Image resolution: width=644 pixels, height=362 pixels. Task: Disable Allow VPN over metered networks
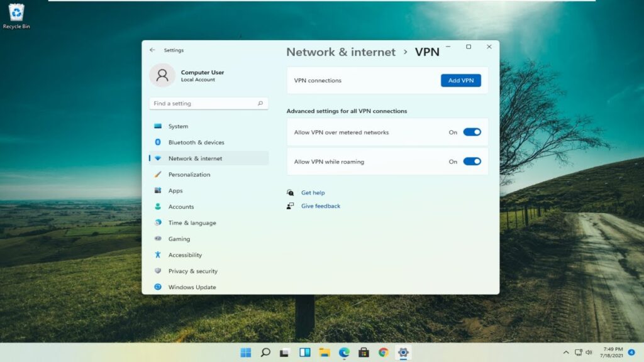click(x=472, y=132)
